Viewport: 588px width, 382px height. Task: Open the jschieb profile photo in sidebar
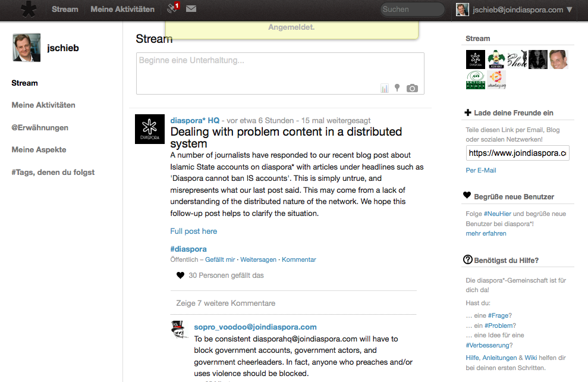pos(27,48)
